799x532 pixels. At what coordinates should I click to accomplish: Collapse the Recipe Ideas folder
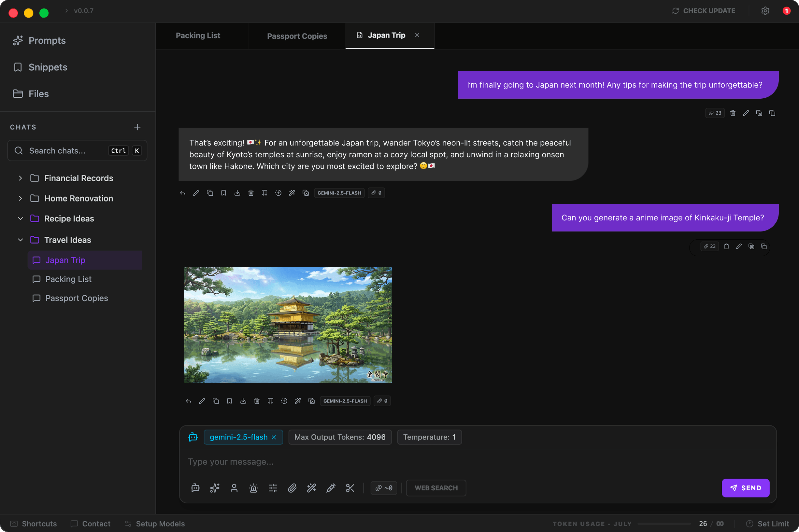21,218
